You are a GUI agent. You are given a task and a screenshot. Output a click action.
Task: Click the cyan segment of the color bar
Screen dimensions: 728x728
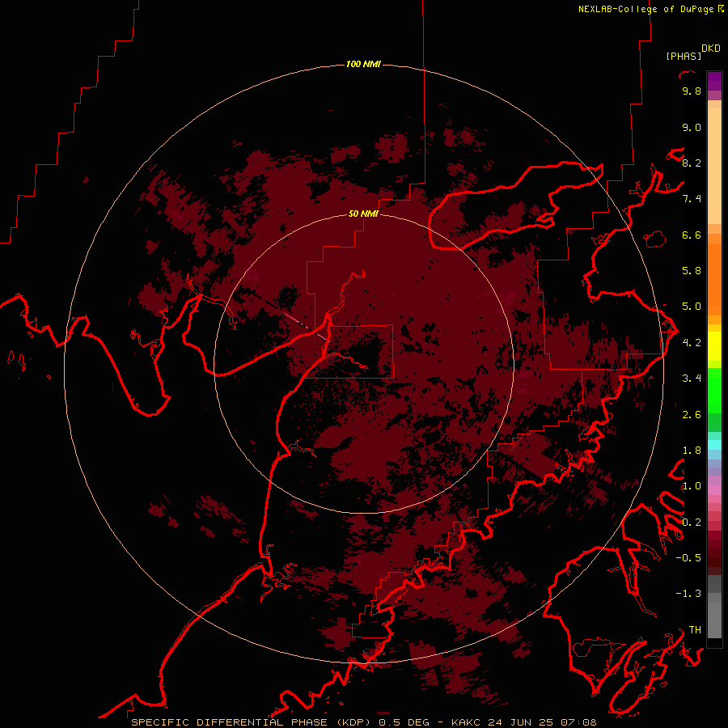714,445
